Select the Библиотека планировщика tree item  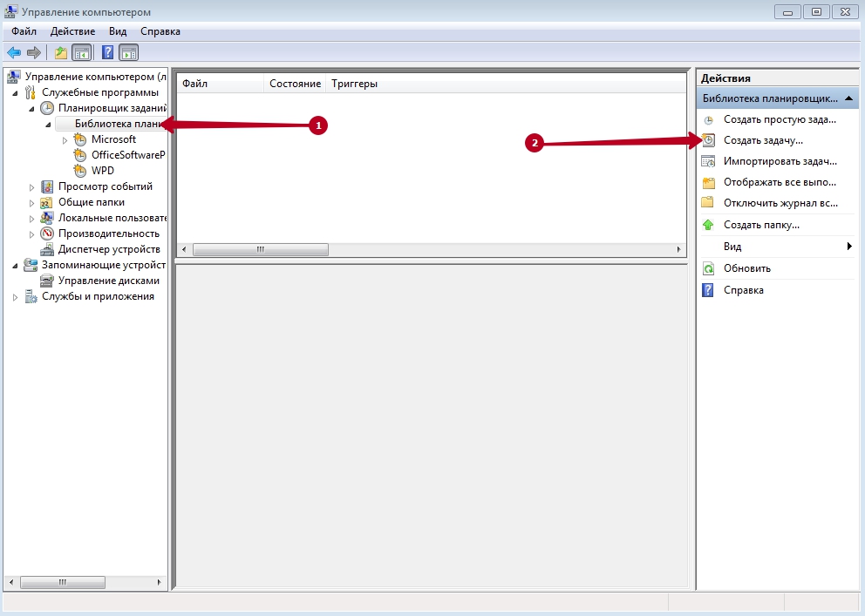pos(119,124)
